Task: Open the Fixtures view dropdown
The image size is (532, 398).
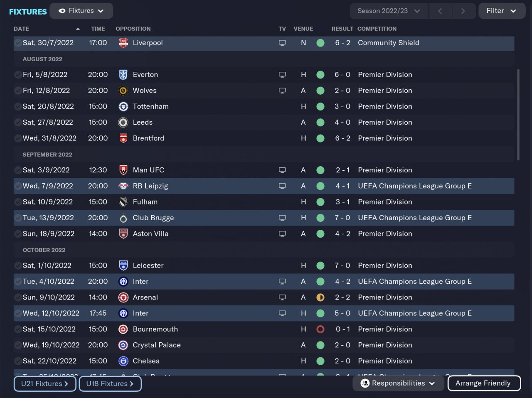Action: point(81,11)
